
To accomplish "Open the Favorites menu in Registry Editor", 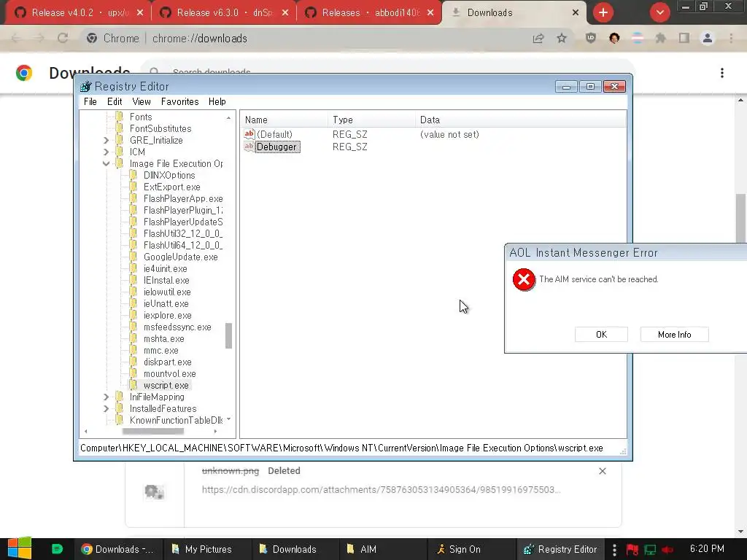I will [x=179, y=101].
